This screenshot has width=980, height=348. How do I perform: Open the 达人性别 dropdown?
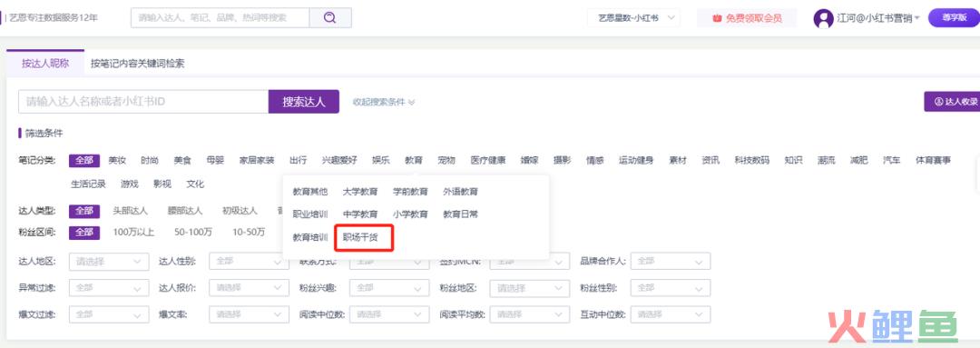click(x=249, y=262)
